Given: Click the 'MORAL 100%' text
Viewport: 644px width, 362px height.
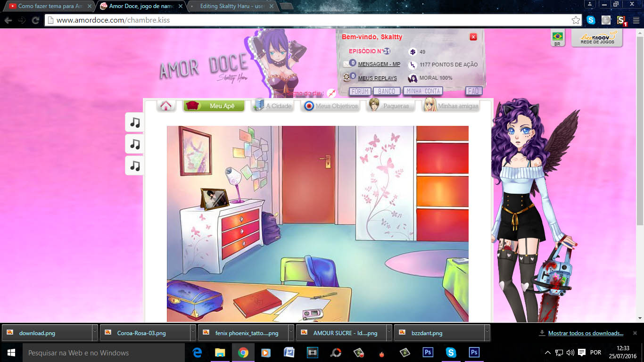Looking at the screenshot, I should (436, 78).
